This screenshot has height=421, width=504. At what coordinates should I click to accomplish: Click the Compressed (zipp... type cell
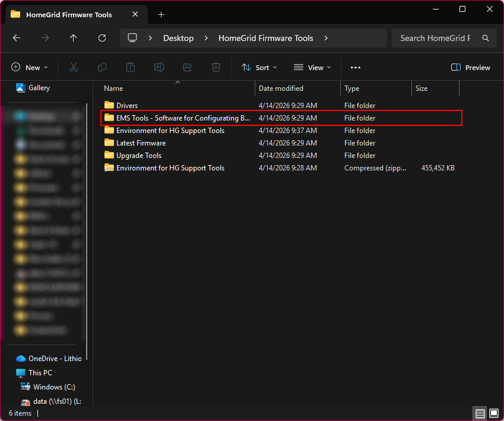(x=375, y=168)
